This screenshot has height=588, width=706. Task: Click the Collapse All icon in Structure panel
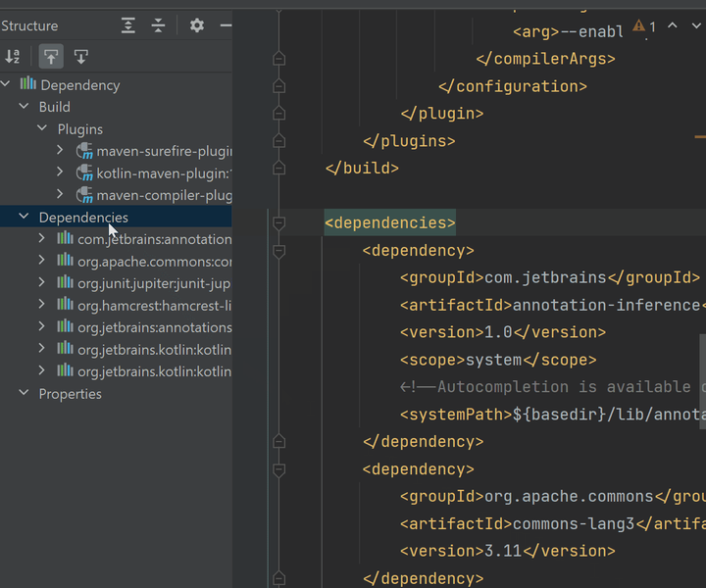point(158,25)
